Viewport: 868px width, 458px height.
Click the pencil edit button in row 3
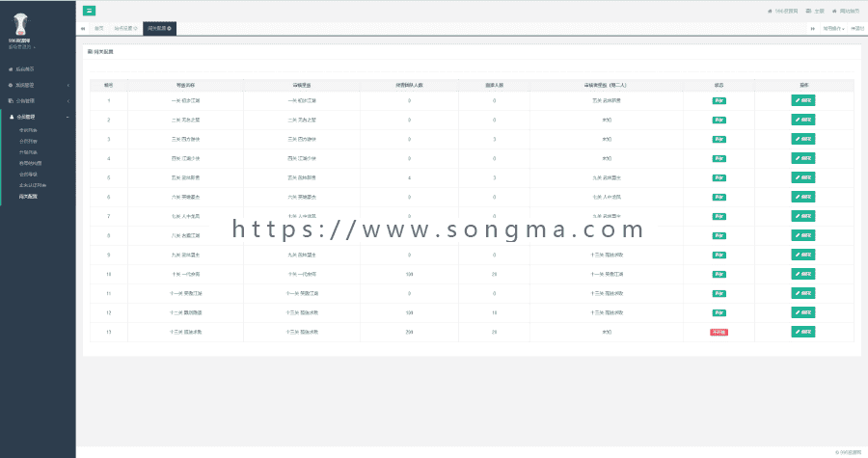pyautogui.click(x=803, y=139)
